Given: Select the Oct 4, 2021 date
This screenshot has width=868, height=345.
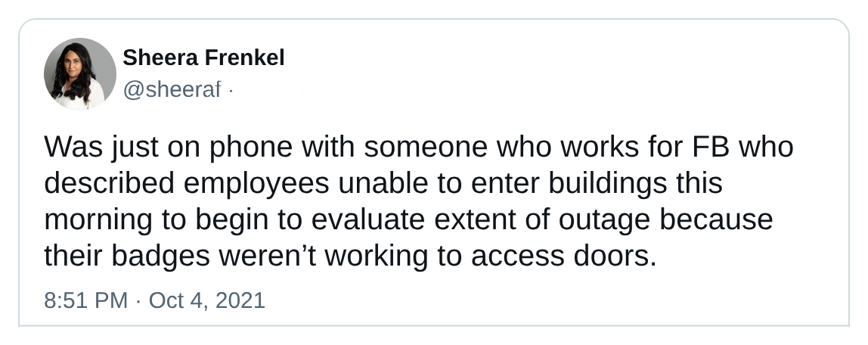Looking at the screenshot, I should click(207, 300).
